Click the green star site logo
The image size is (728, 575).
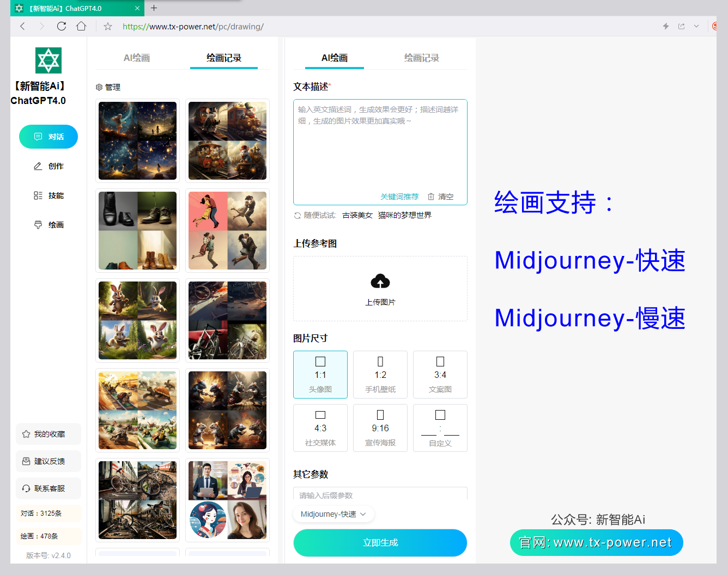pyautogui.click(x=48, y=60)
